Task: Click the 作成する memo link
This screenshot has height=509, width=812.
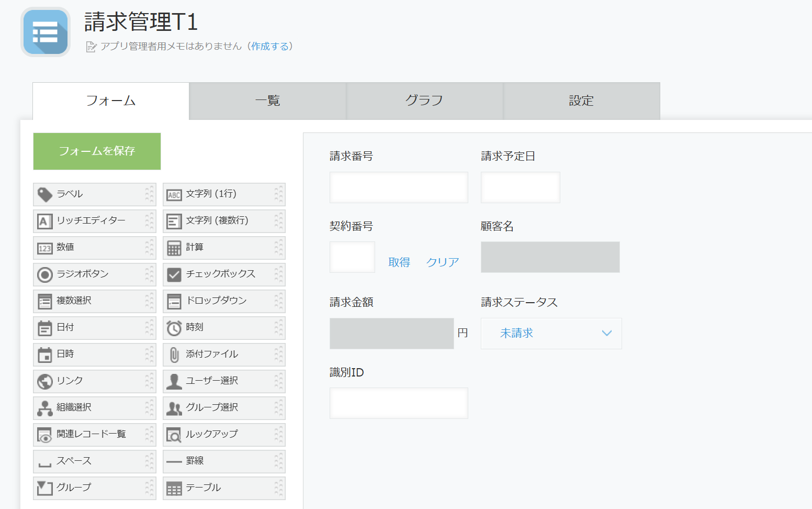Action: click(270, 47)
